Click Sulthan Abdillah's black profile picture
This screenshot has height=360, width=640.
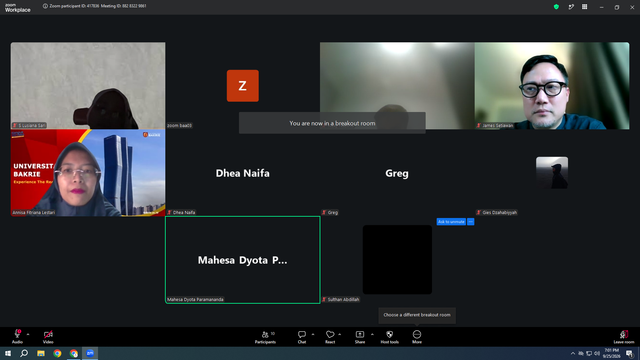(x=397, y=260)
